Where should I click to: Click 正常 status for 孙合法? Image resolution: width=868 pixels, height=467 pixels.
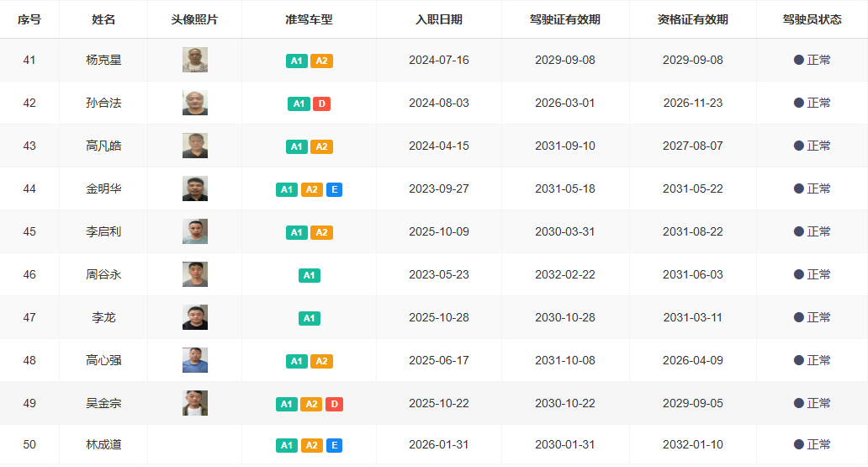pyautogui.click(x=818, y=103)
